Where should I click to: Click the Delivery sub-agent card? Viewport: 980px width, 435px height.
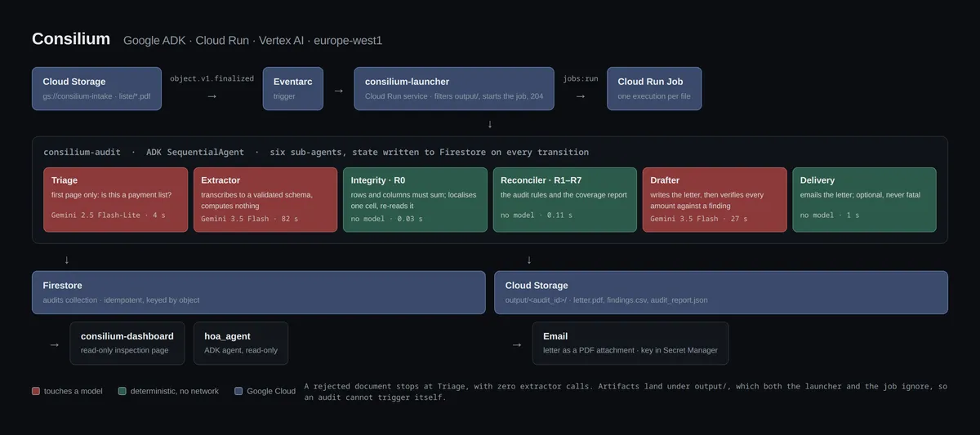click(x=865, y=200)
